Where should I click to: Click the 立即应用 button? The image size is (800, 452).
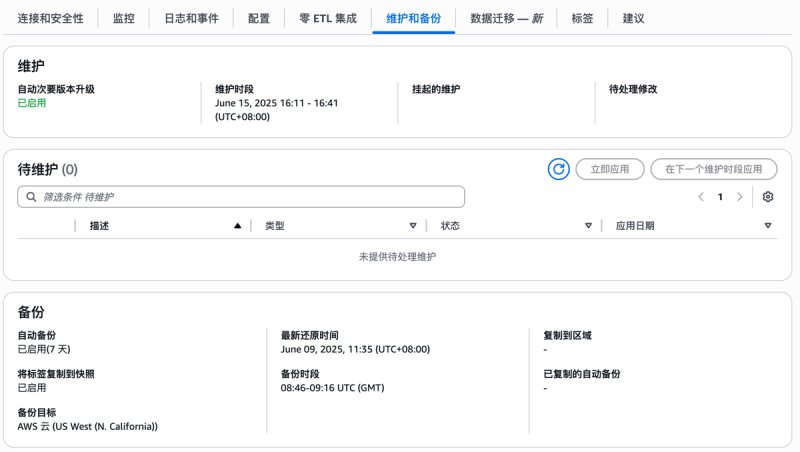coord(610,169)
